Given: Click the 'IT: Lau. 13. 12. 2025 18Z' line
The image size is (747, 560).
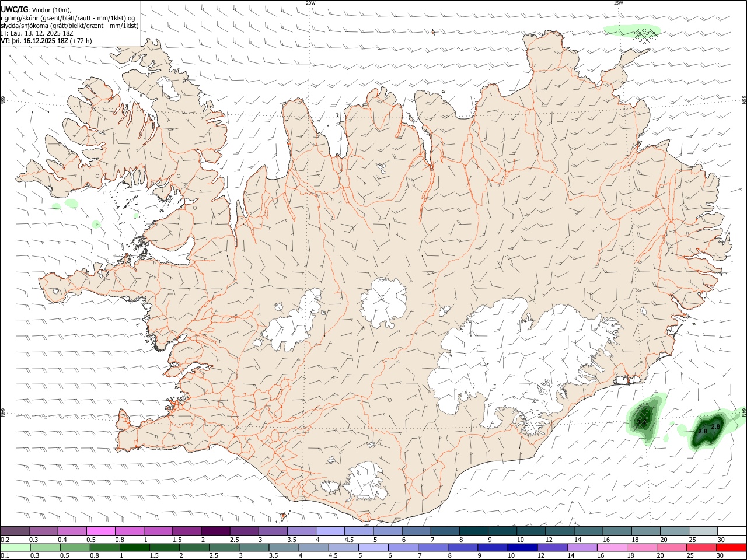Looking at the screenshot, I should point(37,33).
